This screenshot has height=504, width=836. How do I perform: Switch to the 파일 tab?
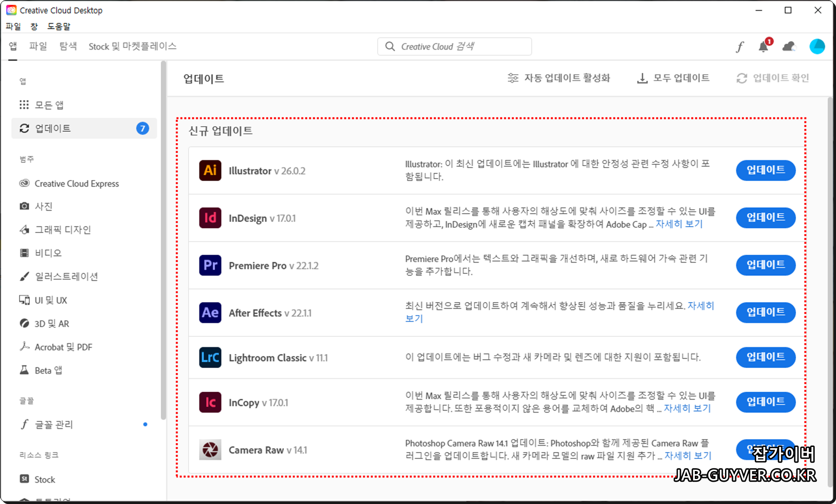(38, 46)
